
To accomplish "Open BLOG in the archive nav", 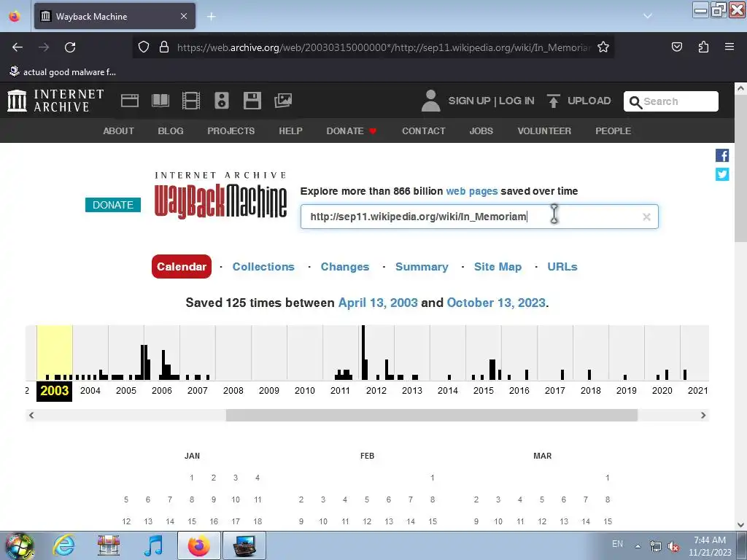I will click(171, 131).
